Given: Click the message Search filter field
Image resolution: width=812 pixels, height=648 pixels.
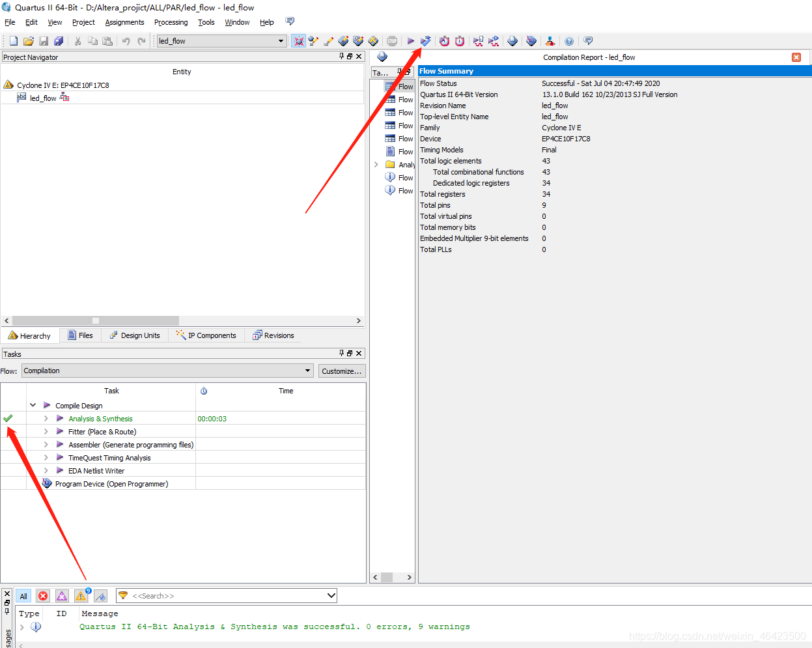Looking at the screenshot, I should point(228,596).
